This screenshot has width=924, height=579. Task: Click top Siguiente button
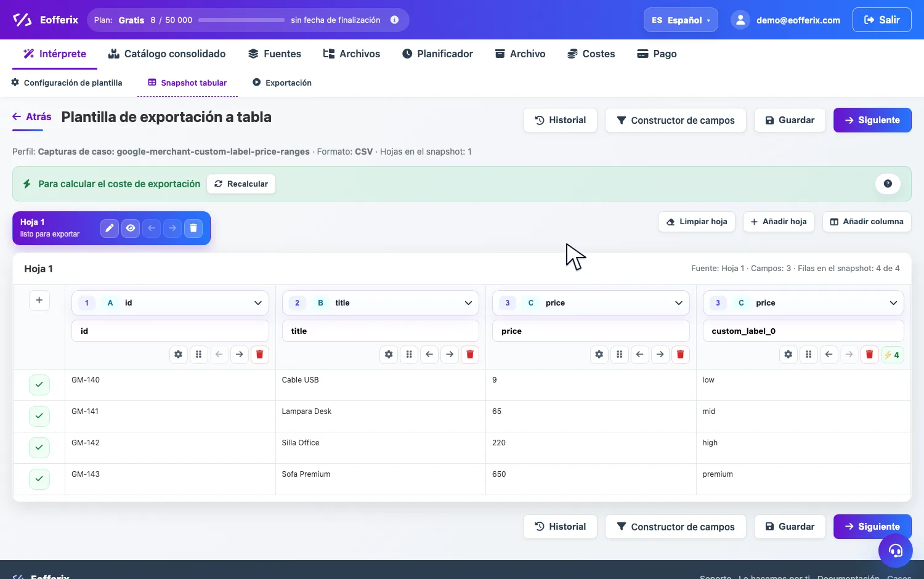(872, 120)
